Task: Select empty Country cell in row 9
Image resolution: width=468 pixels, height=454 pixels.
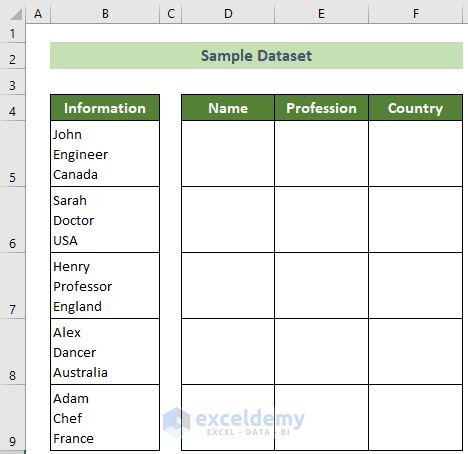Action: [x=415, y=418]
